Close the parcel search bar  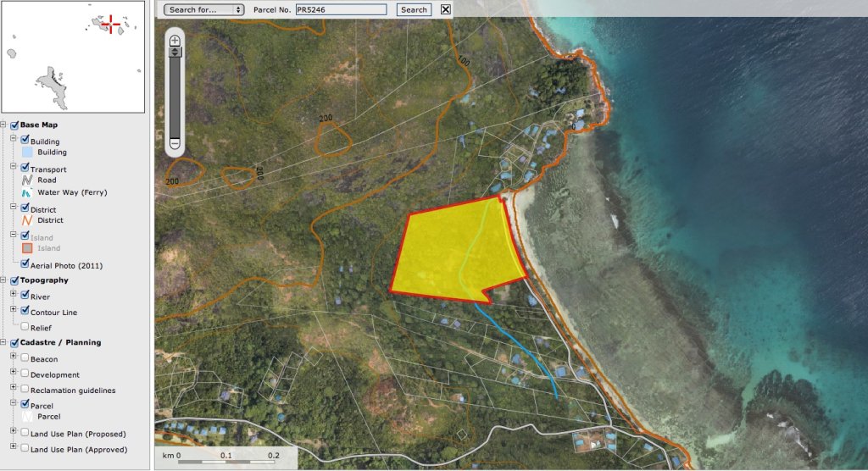[x=446, y=10]
